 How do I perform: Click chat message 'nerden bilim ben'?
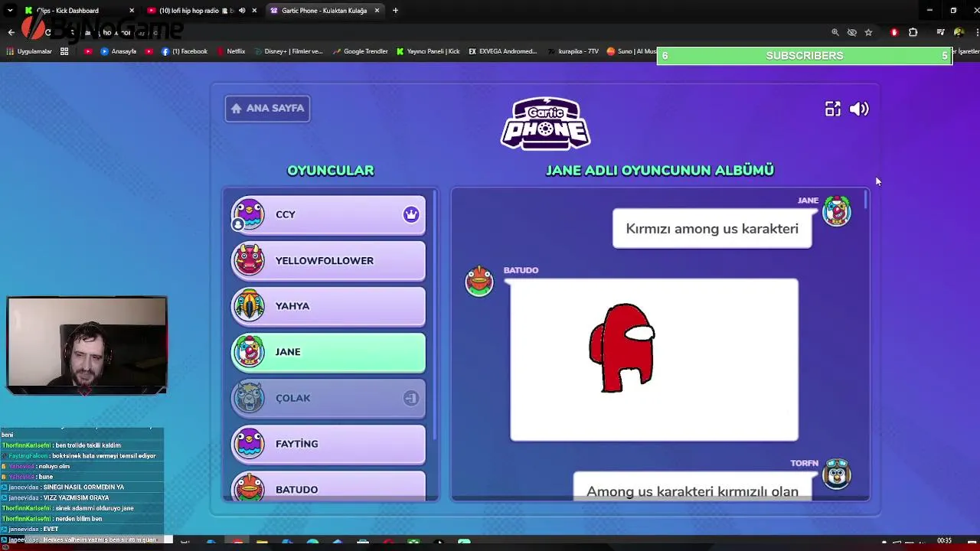[x=79, y=519]
